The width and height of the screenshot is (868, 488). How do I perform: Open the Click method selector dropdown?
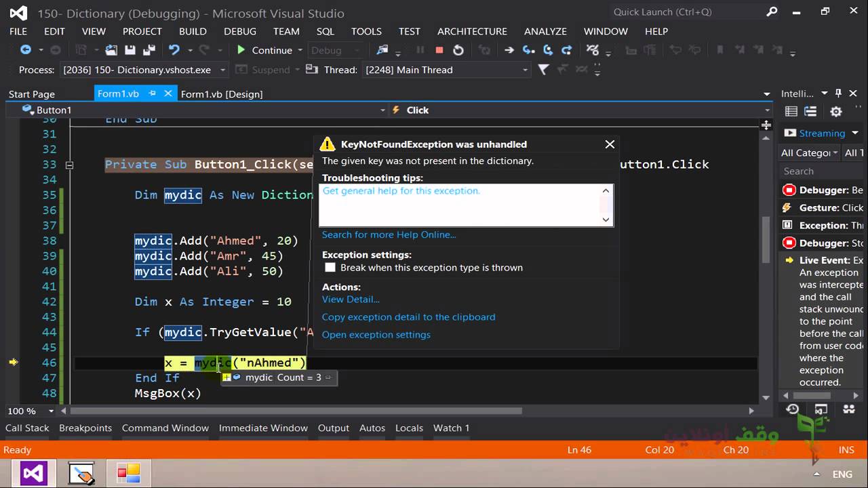767,110
